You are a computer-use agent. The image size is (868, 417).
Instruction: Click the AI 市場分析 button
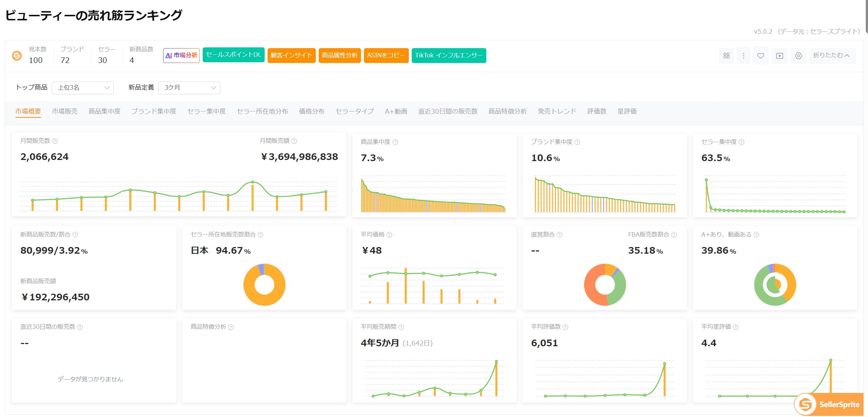click(181, 56)
